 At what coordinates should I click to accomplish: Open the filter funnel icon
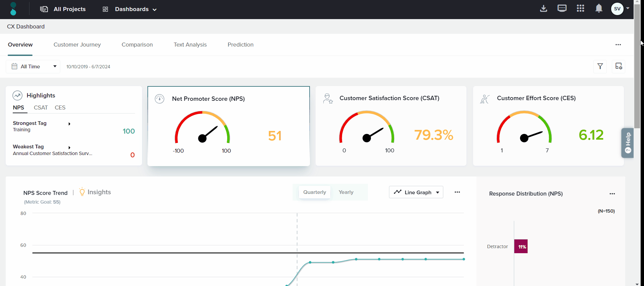pos(600,66)
